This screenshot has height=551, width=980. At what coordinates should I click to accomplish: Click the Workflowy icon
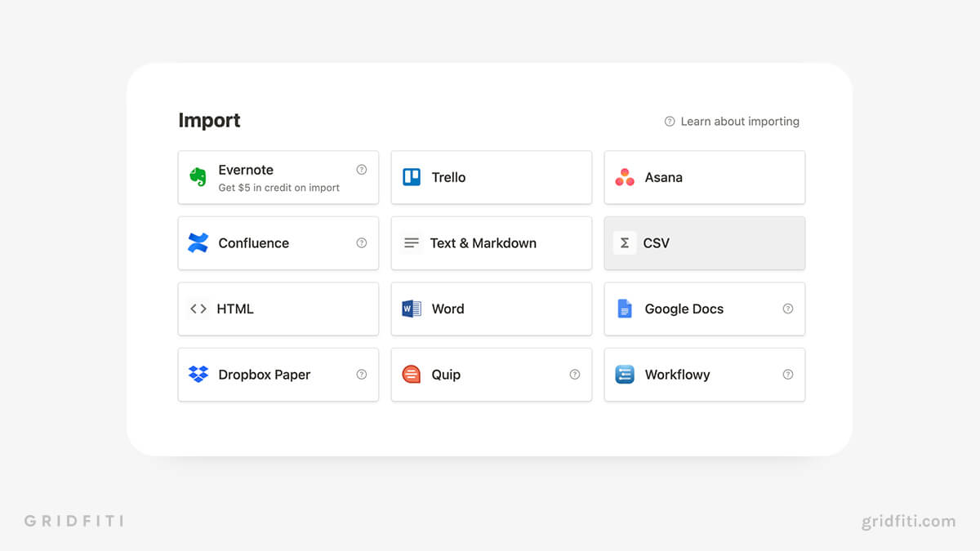(x=624, y=375)
